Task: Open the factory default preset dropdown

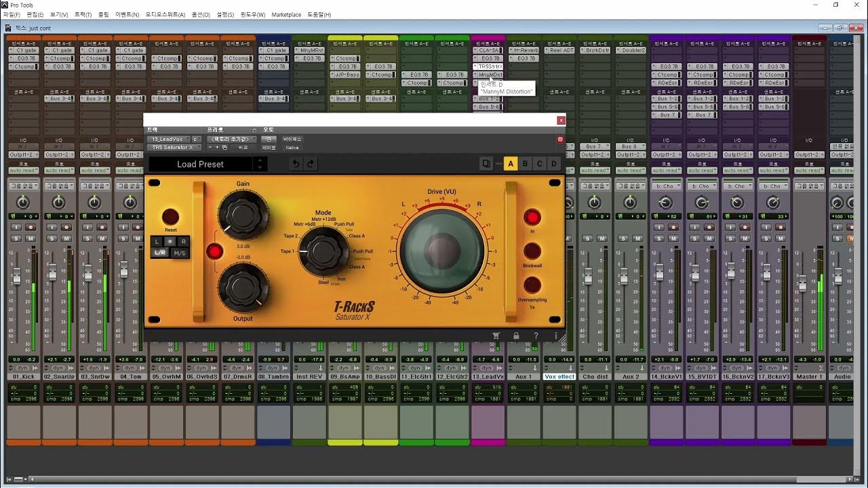Action: pyautogui.click(x=231, y=139)
